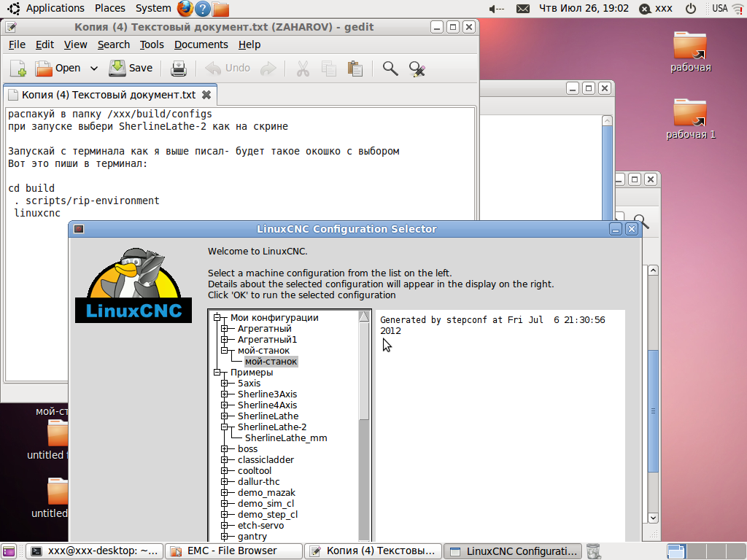Open the Help icon in top panel

click(x=203, y=9)
